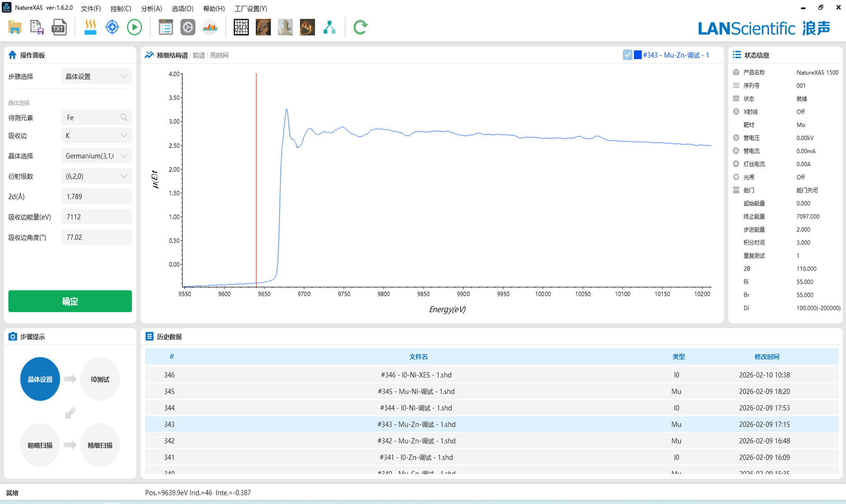The width and height of the screenshot is (846, 504).
Task: Switch to the 能谱 tab
Action: click(x=199, y=55)
